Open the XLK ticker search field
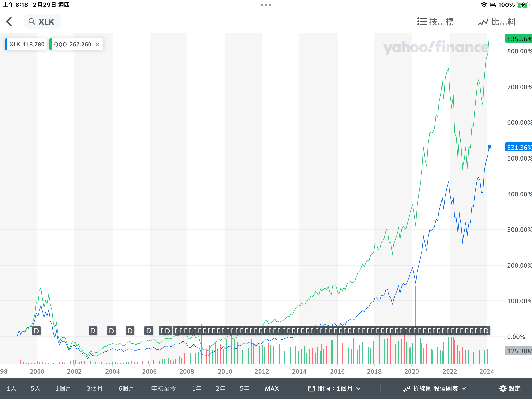This screenshot has width=532, height=399. click(43, 22)
